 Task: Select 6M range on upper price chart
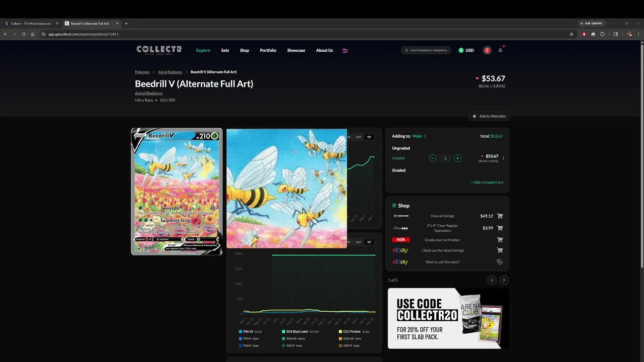[358, 137]
